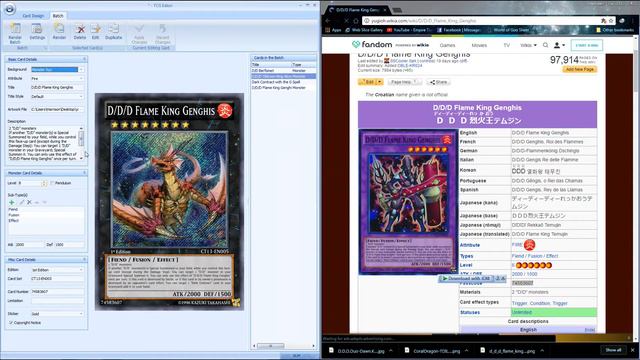Switch to the Batch ribbon tab
Image resolution: width=640 pixels, height=360 pixels.
[x=58, y=16]
